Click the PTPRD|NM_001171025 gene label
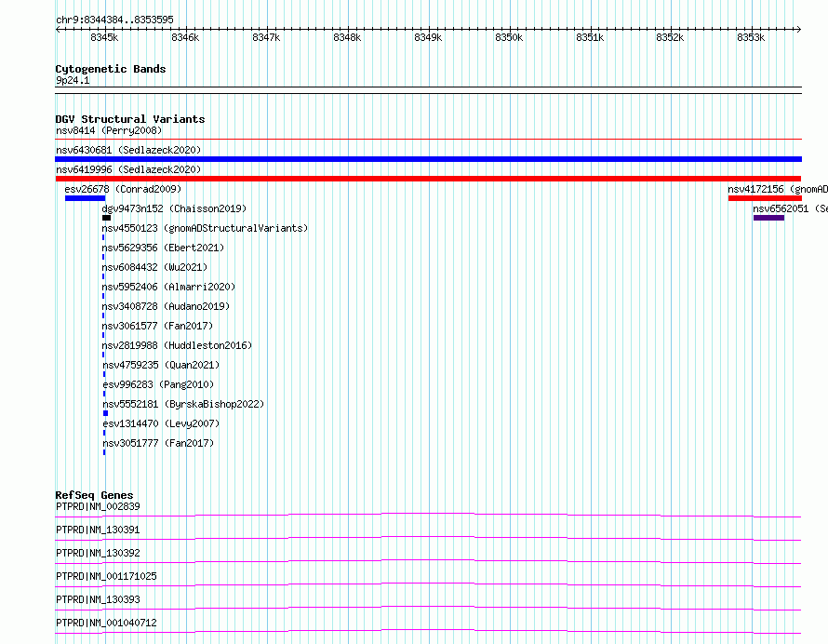The width and height of the screenshot is (828, 644). [106, 576]
